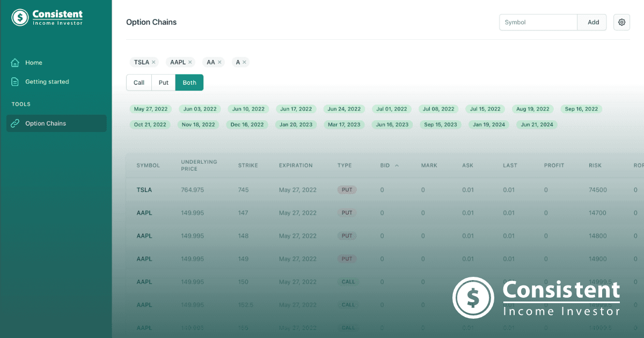This screenshot has width=644, height=338.
Task: Remove the A symbol chip
Action: click(x=245, y=62)
